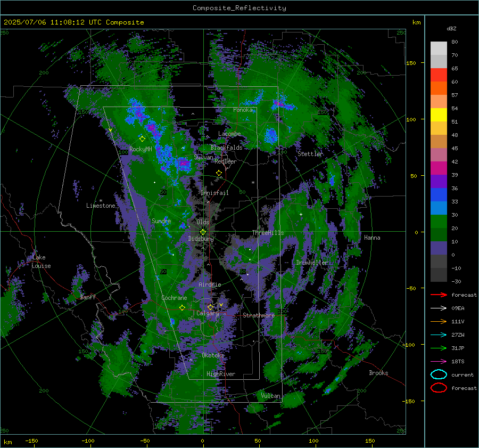This screenshot has height=448, width=479.
Task: Select the purple 39-36 dBZ swatch
Action: pyautogui.click(x=439, y=181)
